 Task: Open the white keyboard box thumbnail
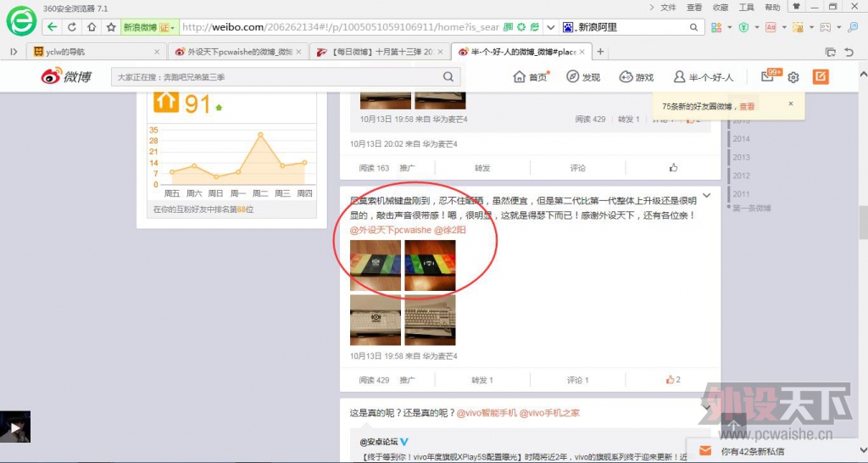(376, 320)
